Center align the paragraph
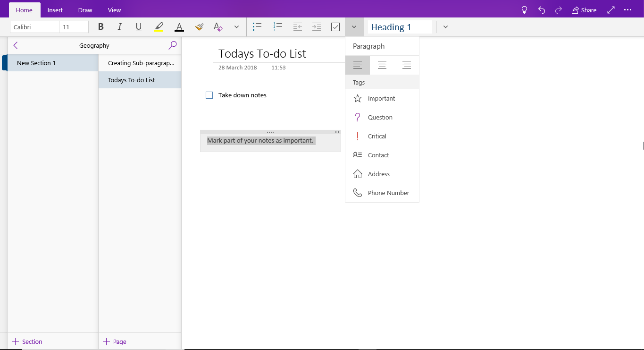644x350 pixels. point(382,65)
